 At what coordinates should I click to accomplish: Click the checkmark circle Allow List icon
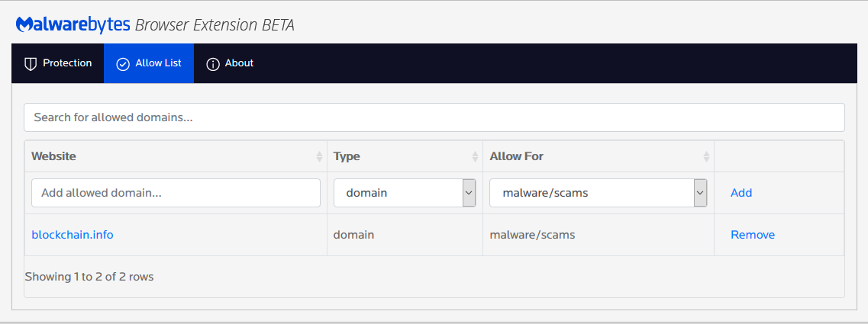pos(123,64)
